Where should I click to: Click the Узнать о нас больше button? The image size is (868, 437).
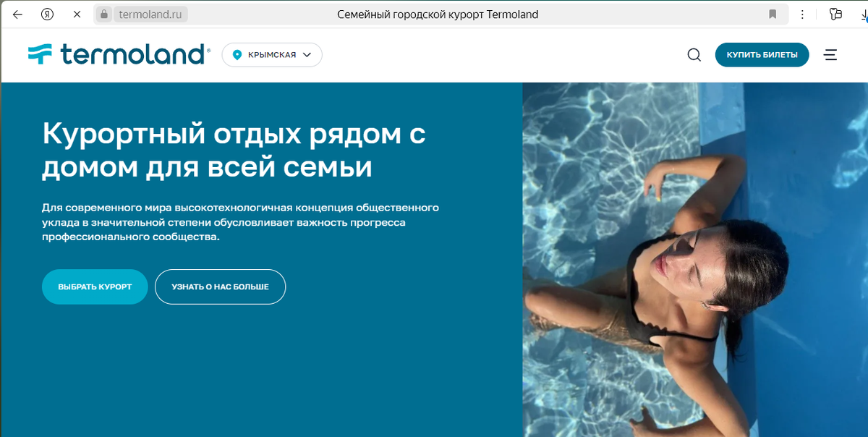[x=220, y=287]
